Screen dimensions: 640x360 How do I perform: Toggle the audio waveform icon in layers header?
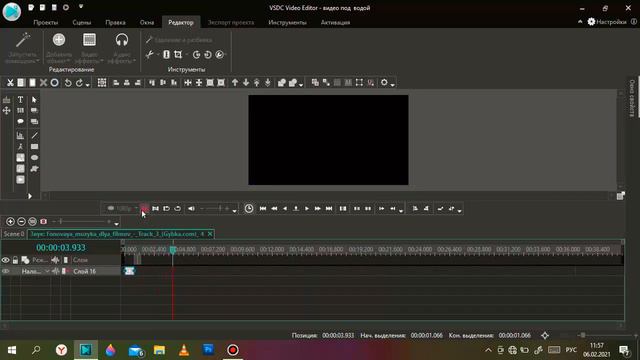[56, 260]
